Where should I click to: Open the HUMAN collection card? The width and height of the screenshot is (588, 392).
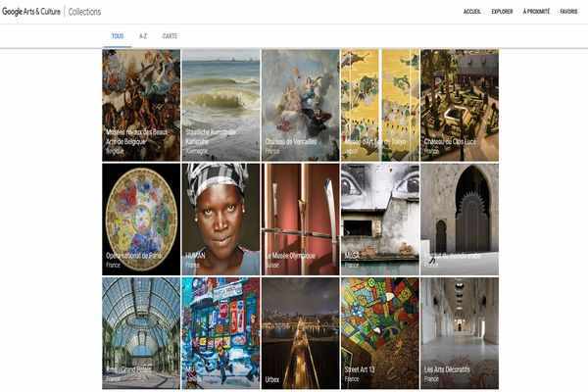point(220,220)
